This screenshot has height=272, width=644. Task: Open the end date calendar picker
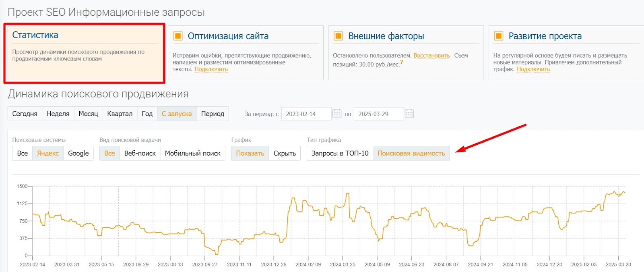(x=409, y=114)
